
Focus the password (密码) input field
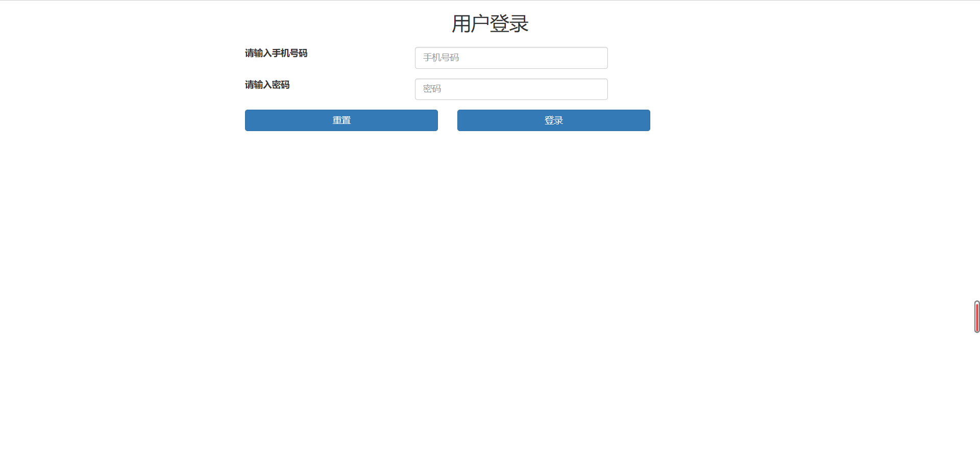pos(511,89)
